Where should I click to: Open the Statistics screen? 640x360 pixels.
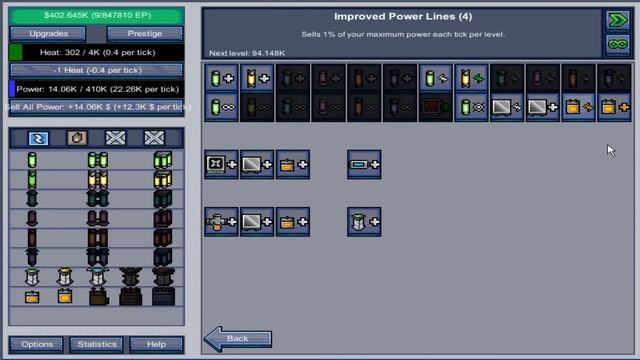point(97,344)
